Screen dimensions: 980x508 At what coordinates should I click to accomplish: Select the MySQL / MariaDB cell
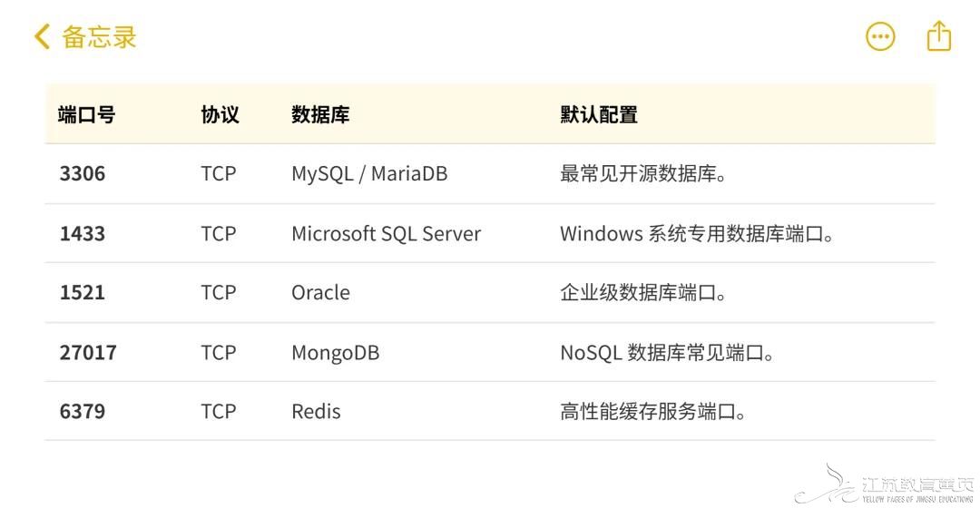(369, 173)
